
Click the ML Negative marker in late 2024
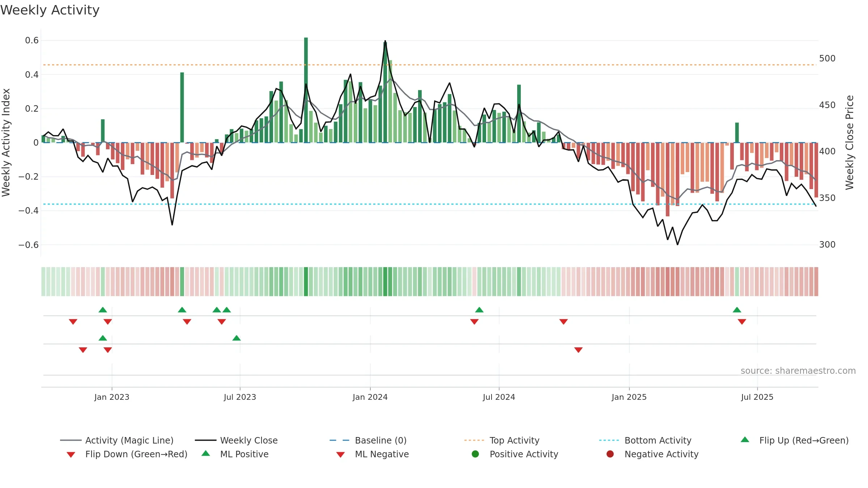coord(578,350)
